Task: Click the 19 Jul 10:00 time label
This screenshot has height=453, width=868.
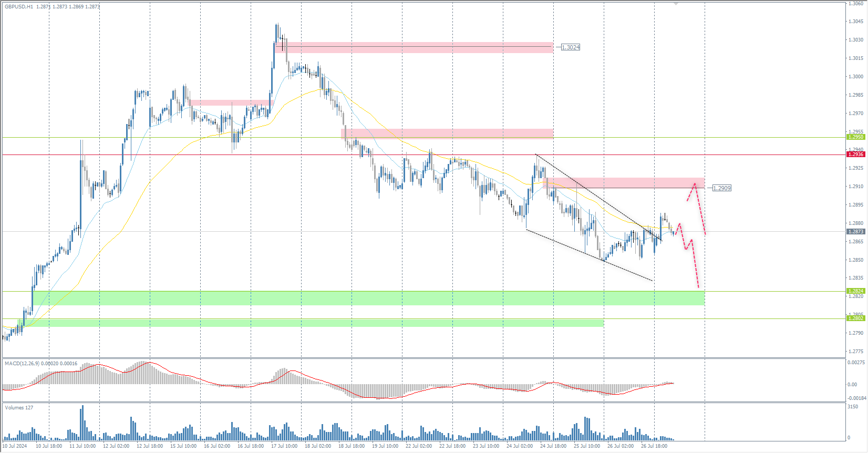Action: [x=385, y=446]
